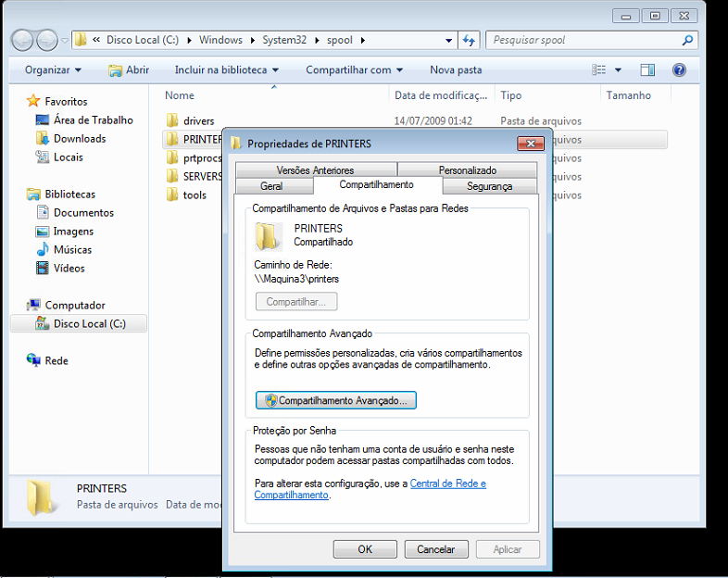The height and width of the screenshot is (578, 728).
Task: Click the Pesquisar spool search field
Action: click(584, 41)
